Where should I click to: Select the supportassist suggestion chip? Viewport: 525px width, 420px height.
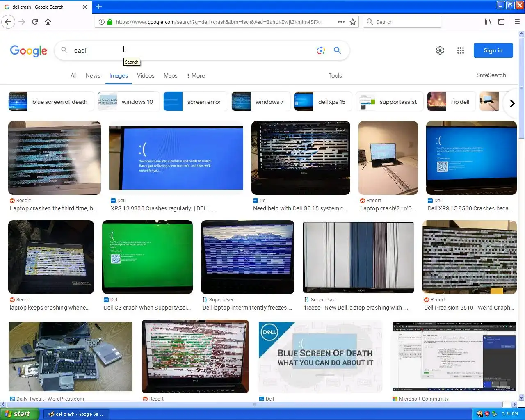(389, 102)
